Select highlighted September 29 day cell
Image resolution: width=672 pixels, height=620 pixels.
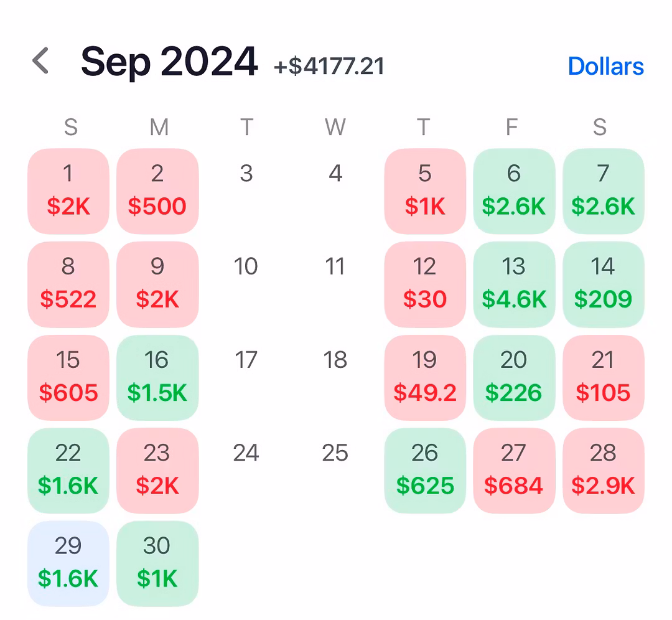tap(68, 563)
